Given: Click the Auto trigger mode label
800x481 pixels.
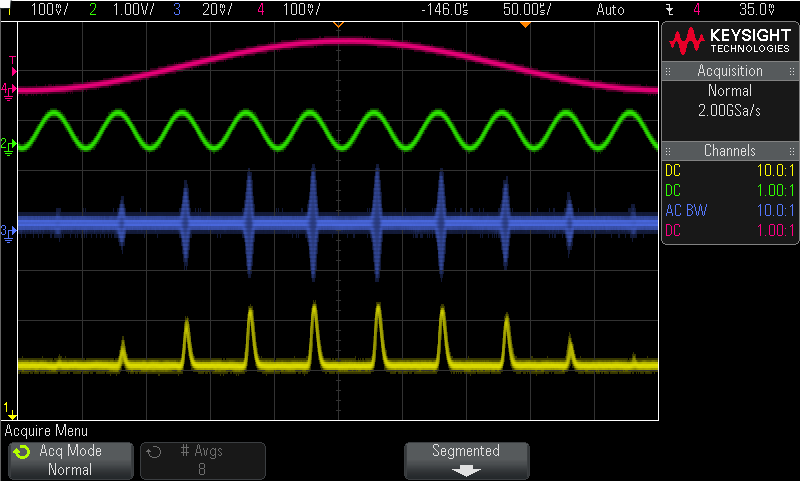Looking at the screenshot, I should tap(610, 9).
